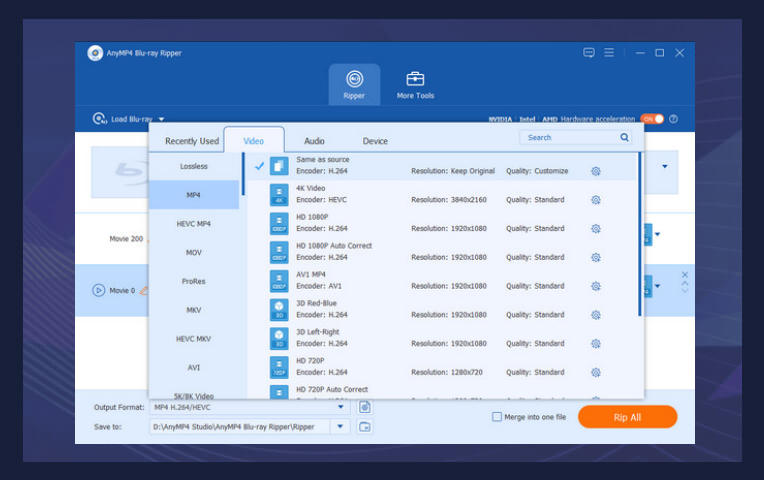Open settings gear for HD 1080P preset
The height and width of the screenshot is (480, 764).
pyautogui.click(x=595, y=228)
